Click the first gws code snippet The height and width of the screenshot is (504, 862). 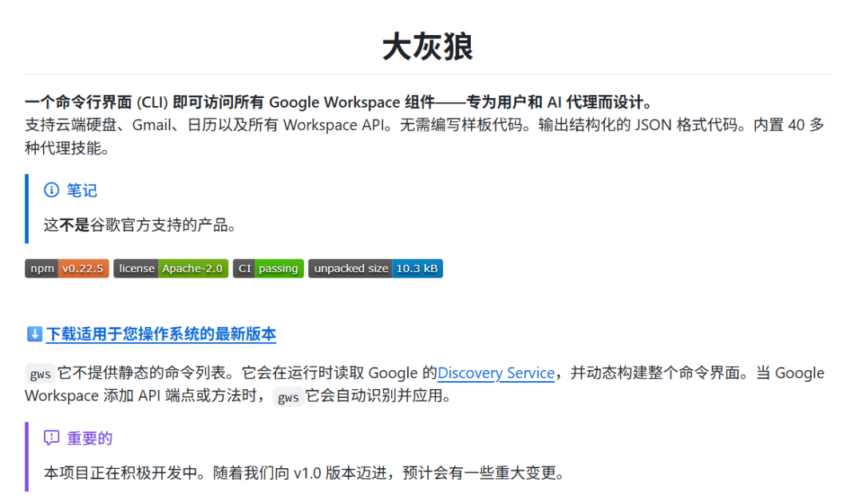click(x=40, y=374)
